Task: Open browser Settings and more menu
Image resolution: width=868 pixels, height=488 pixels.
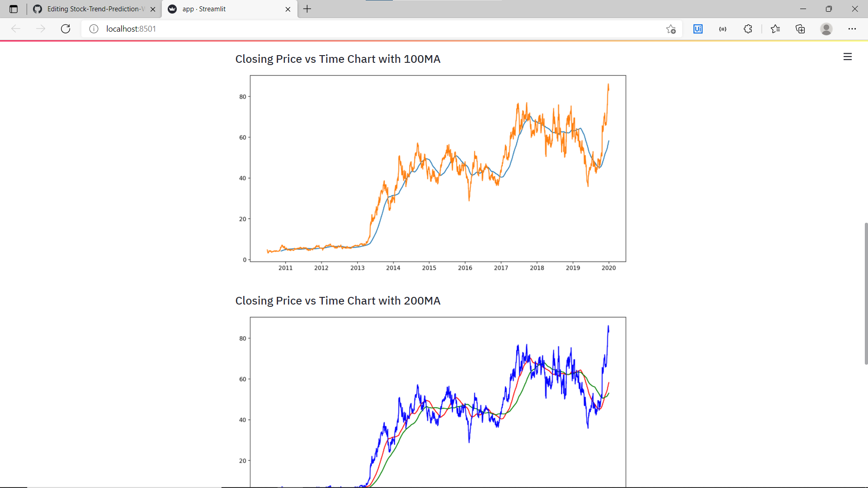Action: [x=852, y=29]
